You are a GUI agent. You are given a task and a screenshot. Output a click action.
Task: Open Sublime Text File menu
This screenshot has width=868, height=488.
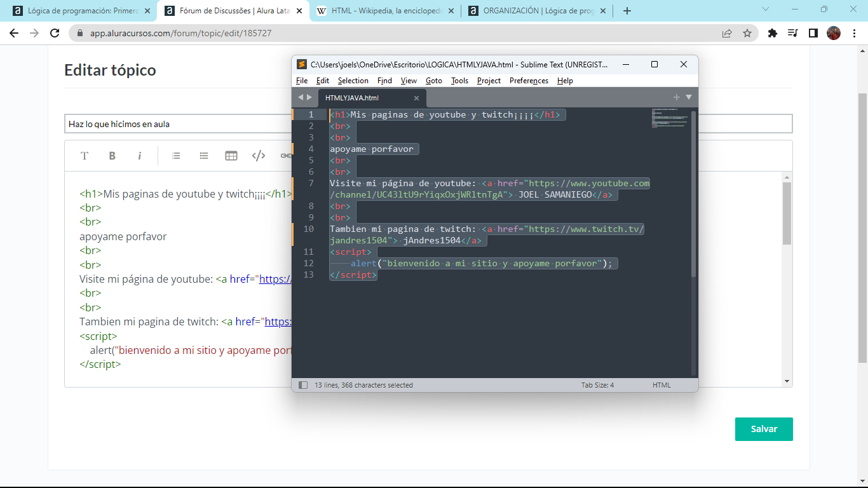tap(302, 81)
